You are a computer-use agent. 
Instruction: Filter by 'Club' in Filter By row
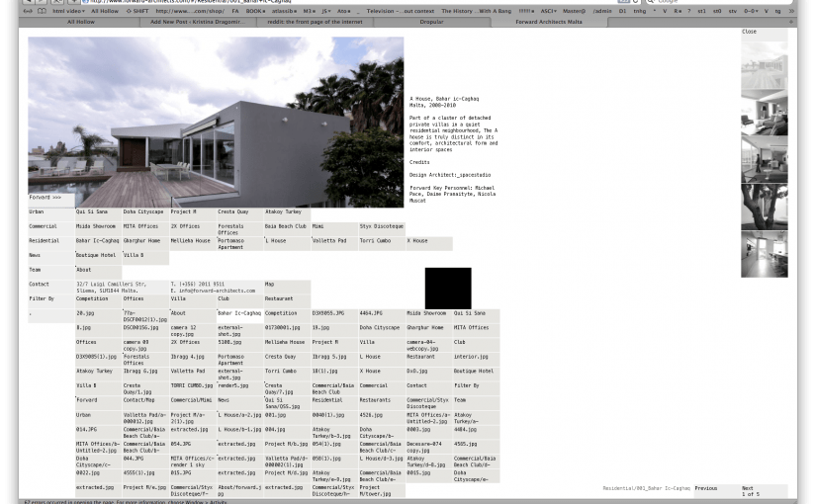point(240,301)
